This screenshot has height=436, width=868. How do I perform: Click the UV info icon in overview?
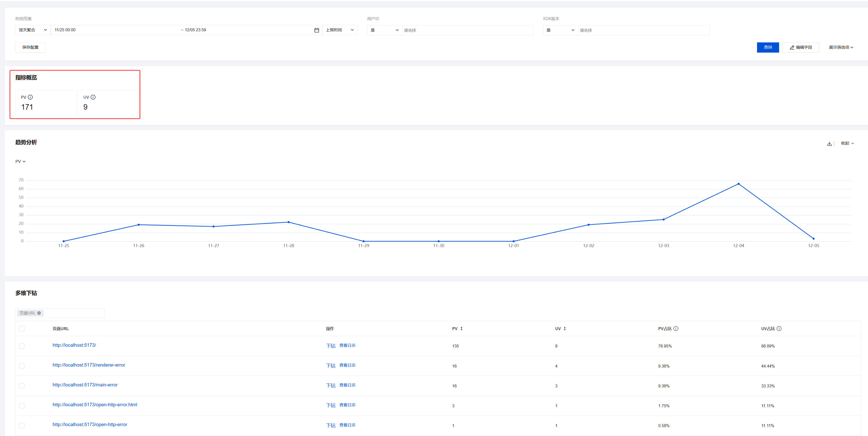(93, 97)
